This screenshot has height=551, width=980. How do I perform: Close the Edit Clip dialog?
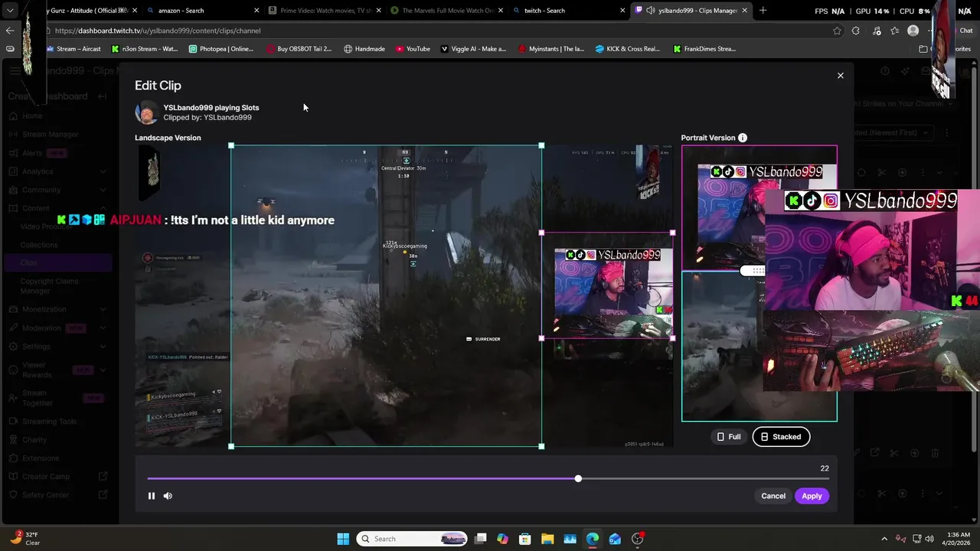840,76
